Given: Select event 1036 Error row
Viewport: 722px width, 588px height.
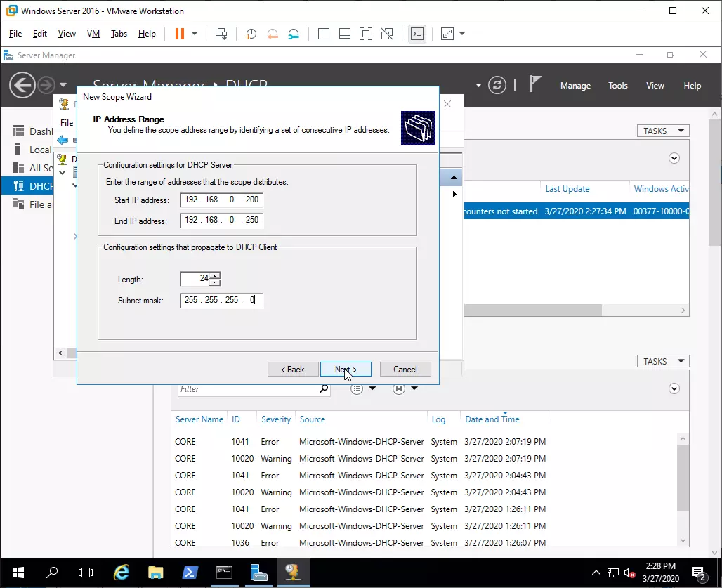Looking at the screenshot, I should tap(360, 542).
